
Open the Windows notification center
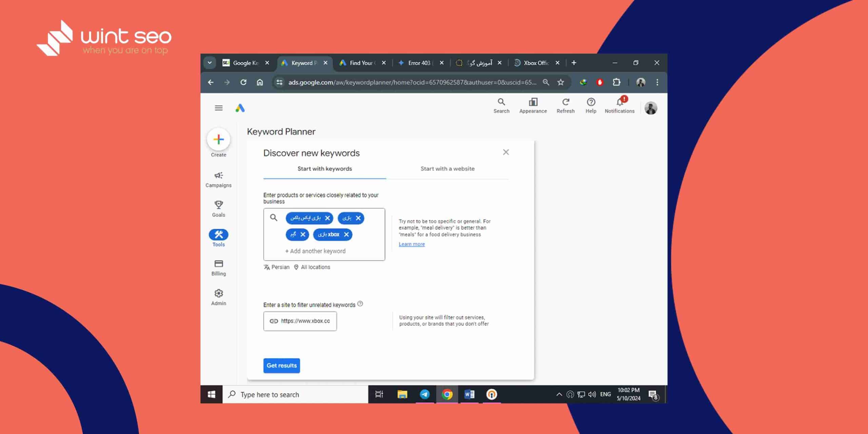[x=653, y=395]
